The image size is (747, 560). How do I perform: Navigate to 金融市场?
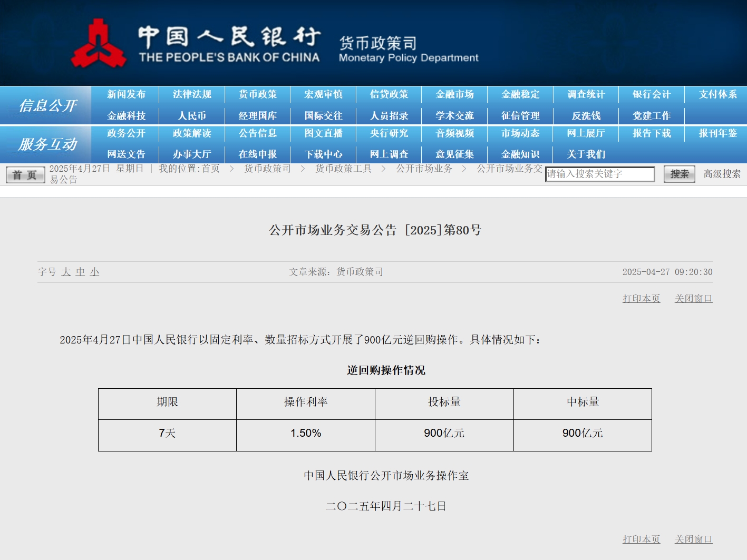(x=454, y=94)
